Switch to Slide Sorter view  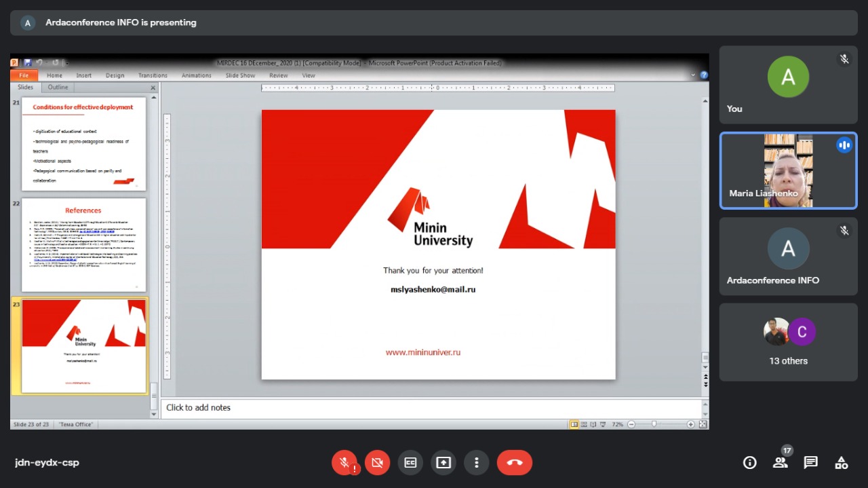(x=584, y=424)
